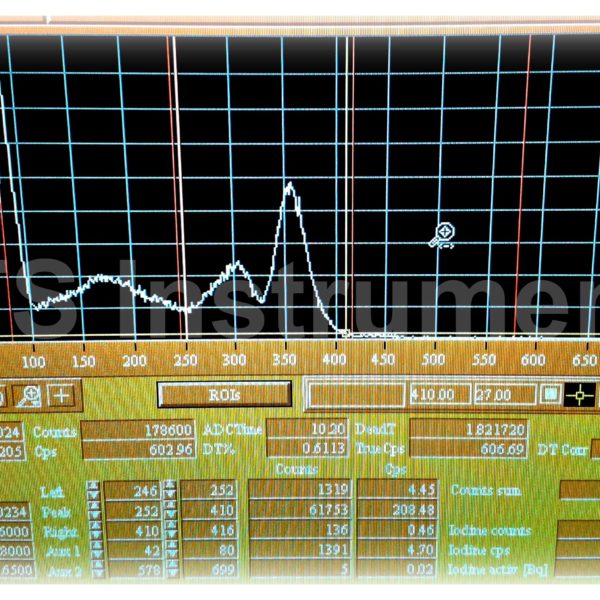Screen dimensions: 600x600
Task: Decrease the Peak ROI end value 410
Action: [x=170, y=515]
